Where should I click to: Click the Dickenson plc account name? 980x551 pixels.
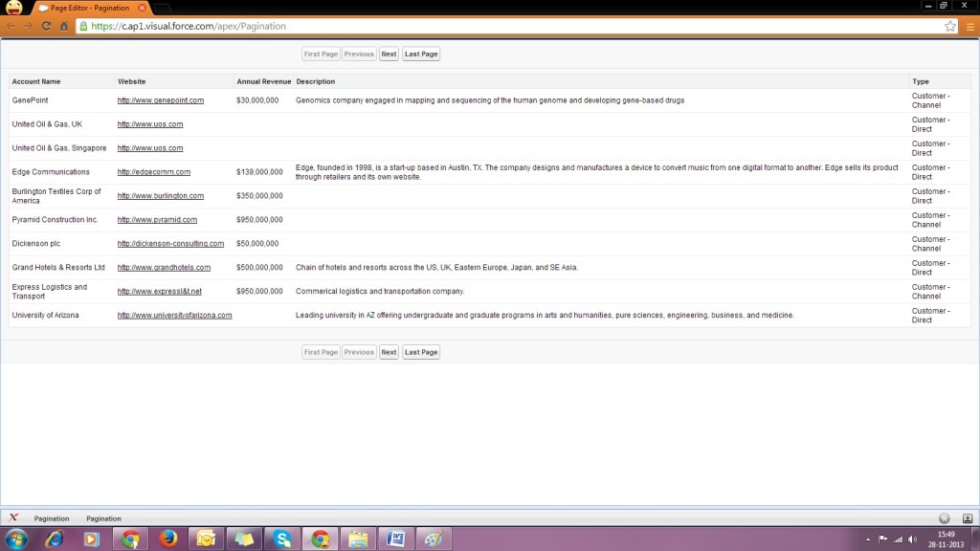[x=36, y=244]
